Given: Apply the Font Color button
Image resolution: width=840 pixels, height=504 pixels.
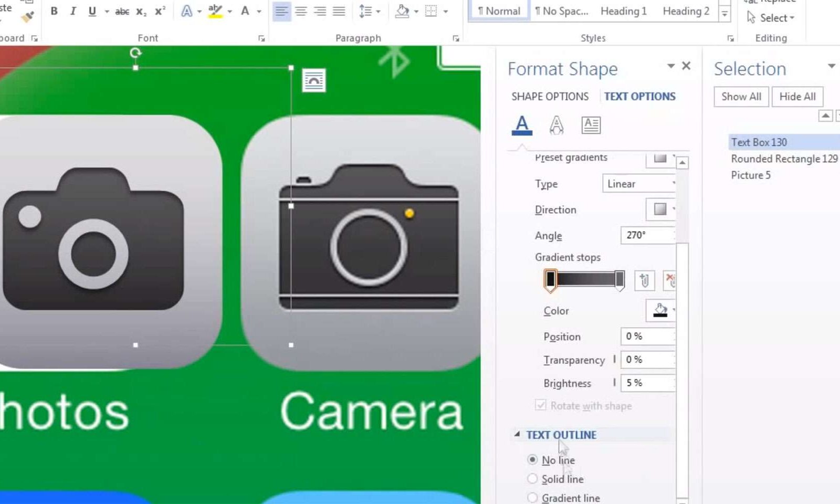Looking at the screenshot, I should tap(245, 11).
